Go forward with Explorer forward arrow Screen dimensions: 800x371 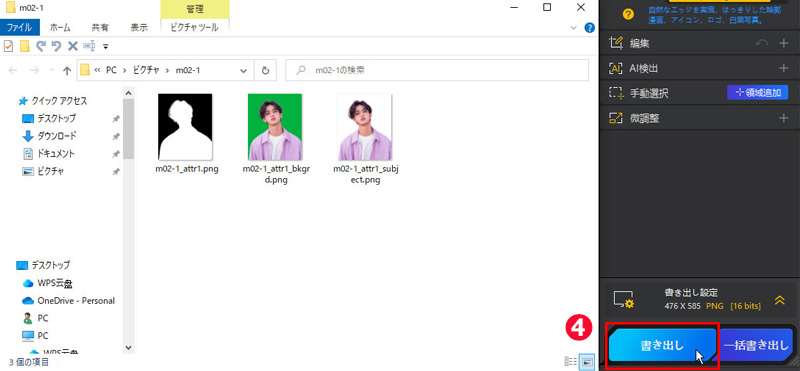pos(35,71)
